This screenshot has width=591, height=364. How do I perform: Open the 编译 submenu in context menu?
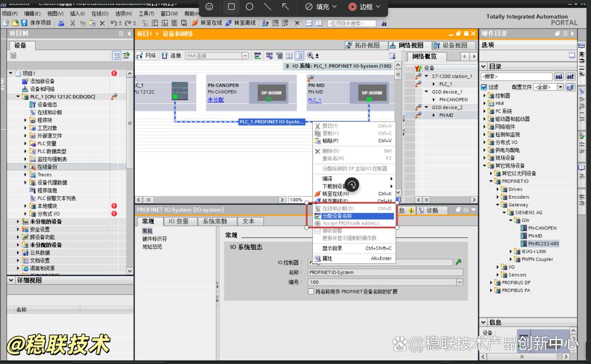pyautogui.click(x=354, y=179)
